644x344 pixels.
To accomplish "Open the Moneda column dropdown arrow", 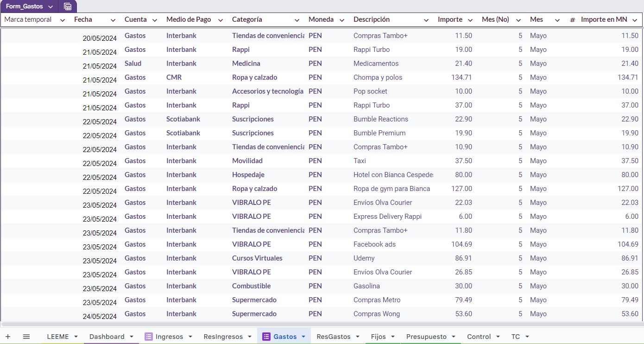I will [x=342, y=20].
